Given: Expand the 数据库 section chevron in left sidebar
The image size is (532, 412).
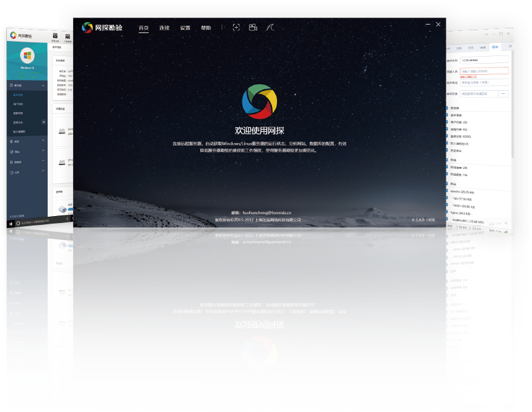Looking at the screenshot, I should (x=43, y=161).
